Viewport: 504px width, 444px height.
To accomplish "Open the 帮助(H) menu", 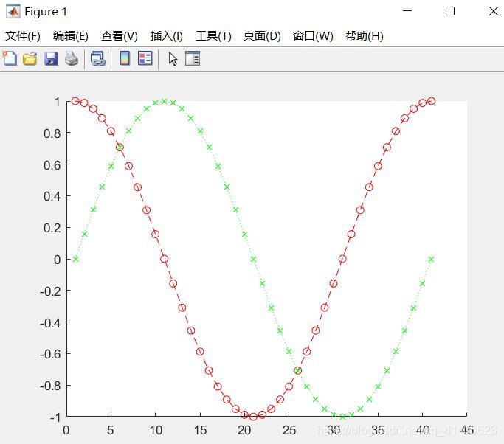I will point(365,36).
